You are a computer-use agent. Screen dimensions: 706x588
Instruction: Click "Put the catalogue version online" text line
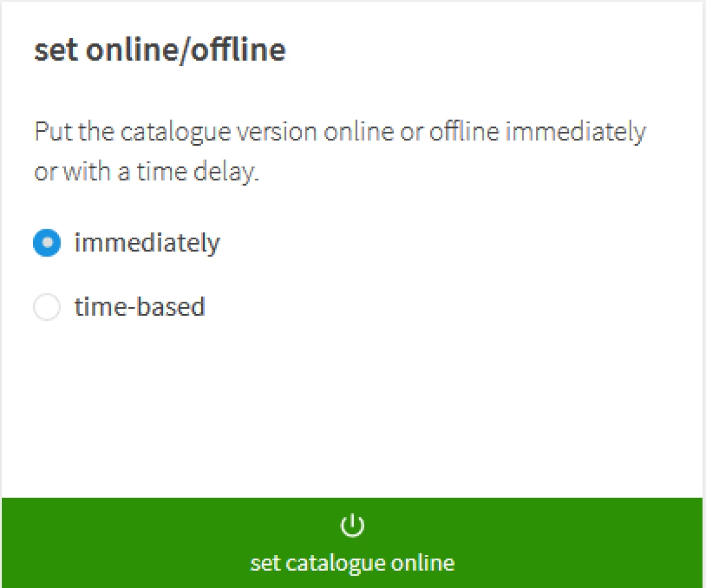tap(340, 132)
